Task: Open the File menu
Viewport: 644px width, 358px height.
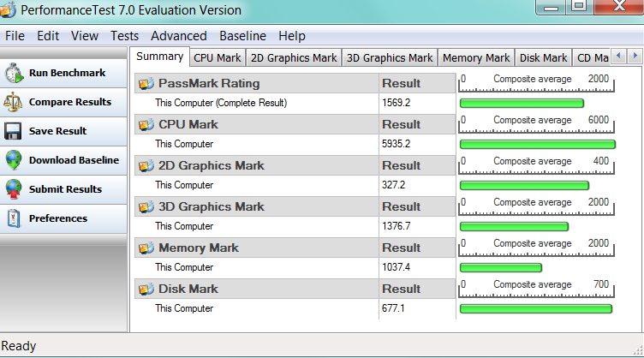Action: click(15, 36)
